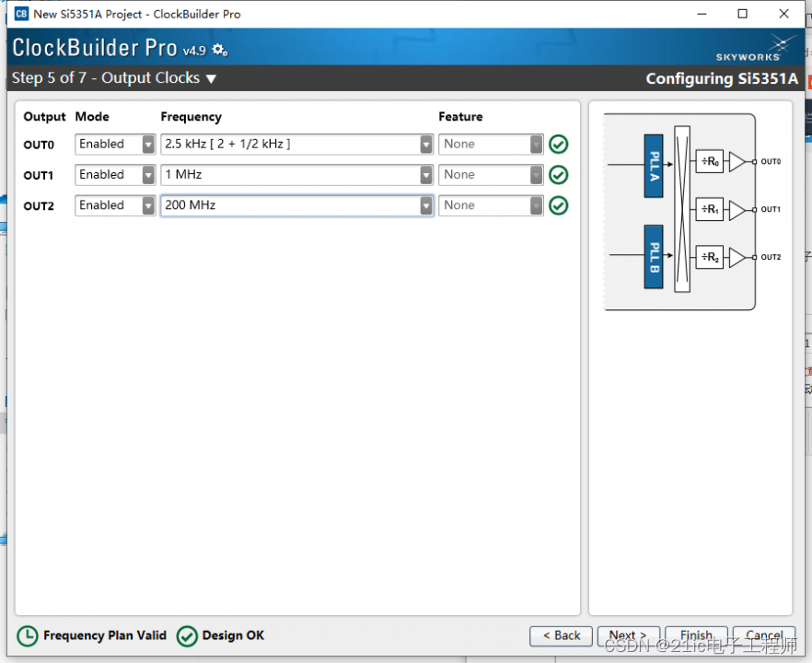Viewport: 812px width, 663px height.
Task: Click OUT0 green validation checkmark
Action: point(558,144)
